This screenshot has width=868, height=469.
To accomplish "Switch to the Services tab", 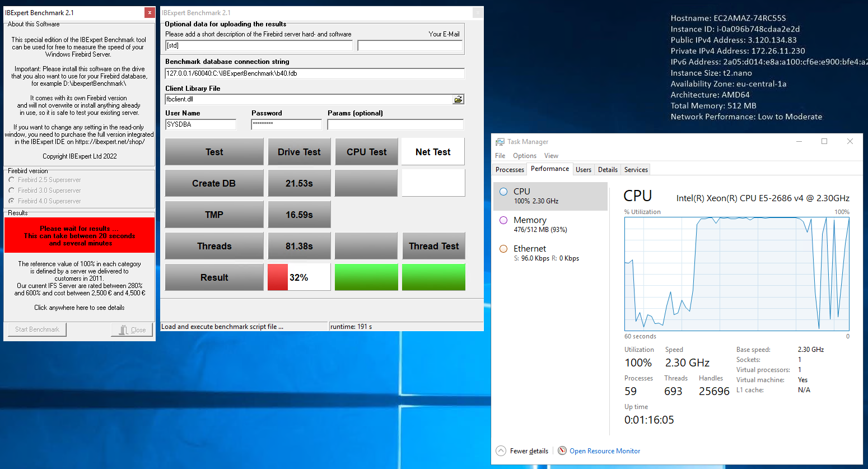I will pyautogui.click(x=636, y=170).
